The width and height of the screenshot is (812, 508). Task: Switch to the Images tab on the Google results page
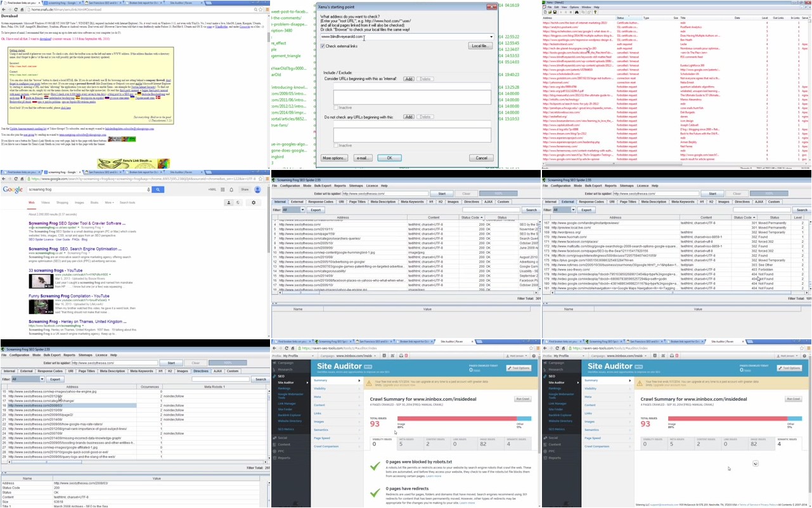(79, 203)
